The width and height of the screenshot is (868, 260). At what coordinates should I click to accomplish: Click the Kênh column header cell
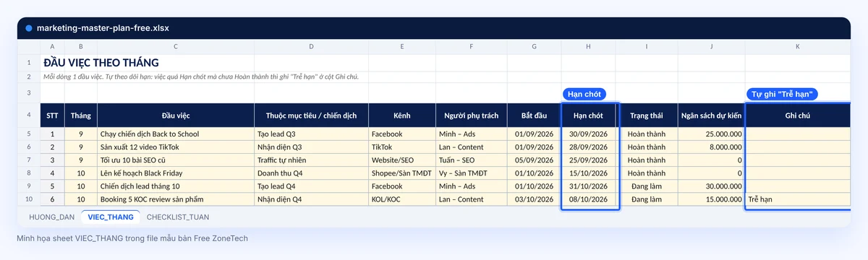click(x=402, y=116)
